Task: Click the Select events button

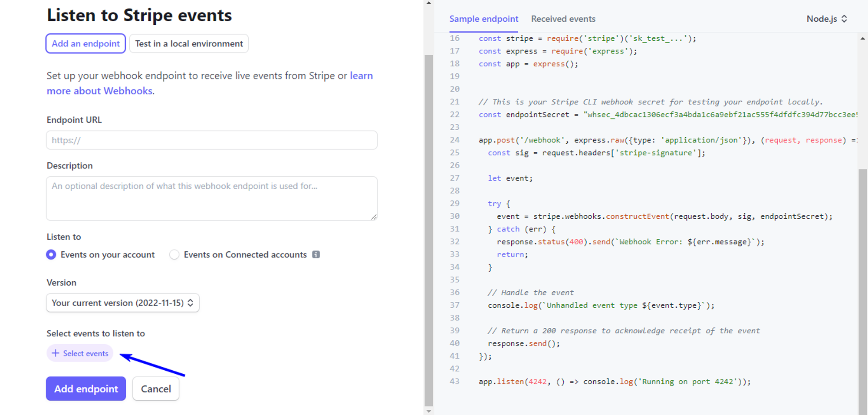Action: [x=80, y=353]
